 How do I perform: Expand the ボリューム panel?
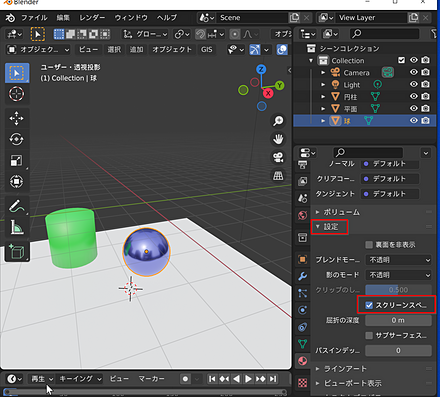pos(338,212)
